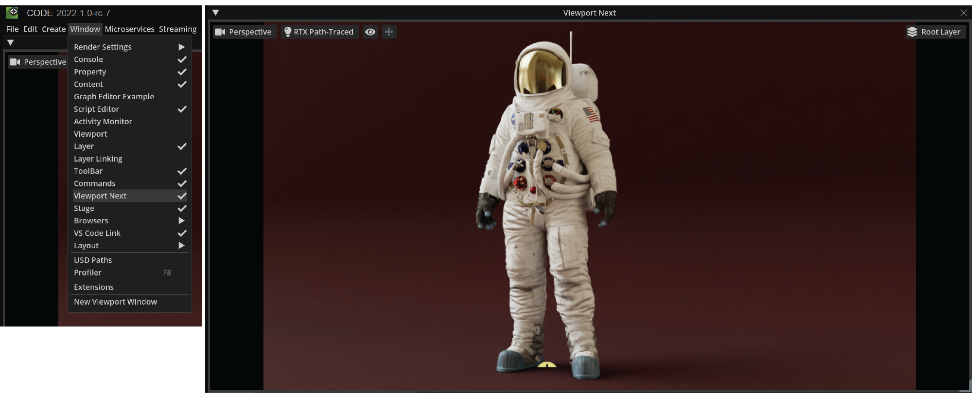The width and height of the screenshot is (980, 399).
Task: Click the camera icon in Viewport Next
Action: click(220, 32)
